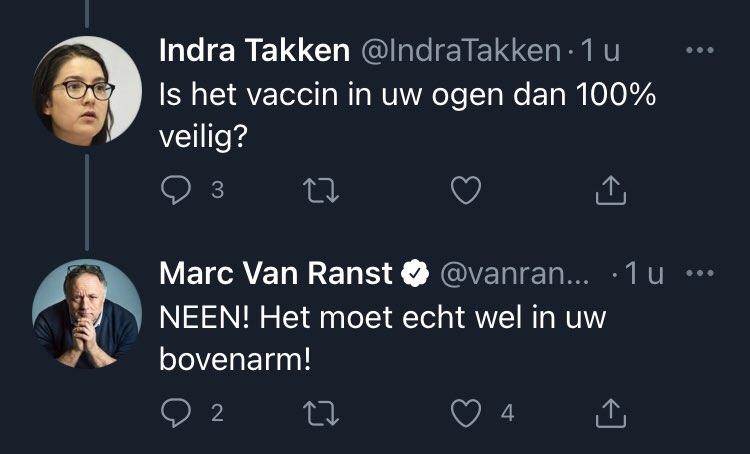Share Marc Van Ranst's tweet

coord(610,412)
